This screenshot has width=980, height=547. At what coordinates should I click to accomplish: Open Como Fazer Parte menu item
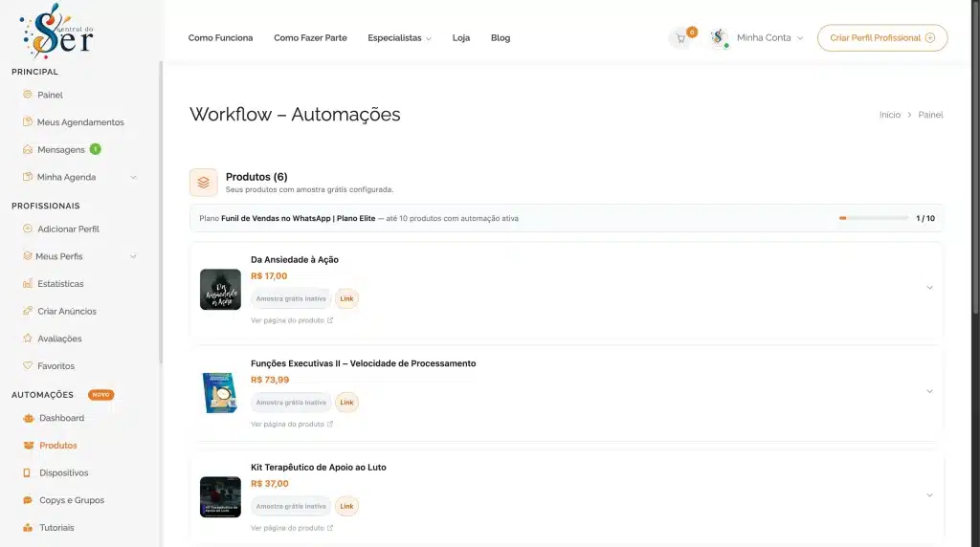310,38
